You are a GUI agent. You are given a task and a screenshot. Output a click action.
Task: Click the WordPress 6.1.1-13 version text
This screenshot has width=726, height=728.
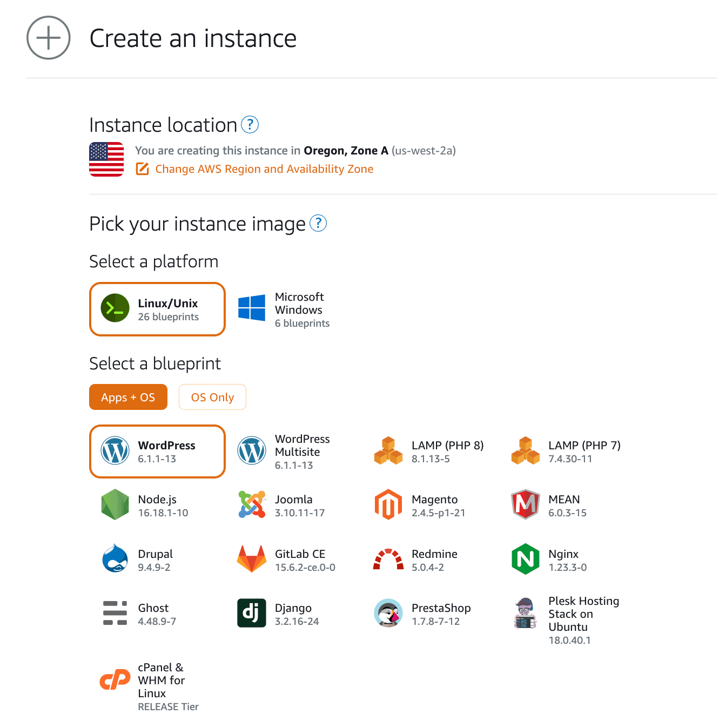coord(157,459)
